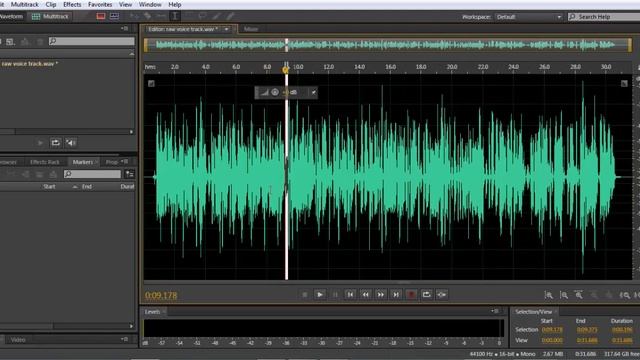Zoom in amplitude
The image size is (640, 360).
click(549, 295)
